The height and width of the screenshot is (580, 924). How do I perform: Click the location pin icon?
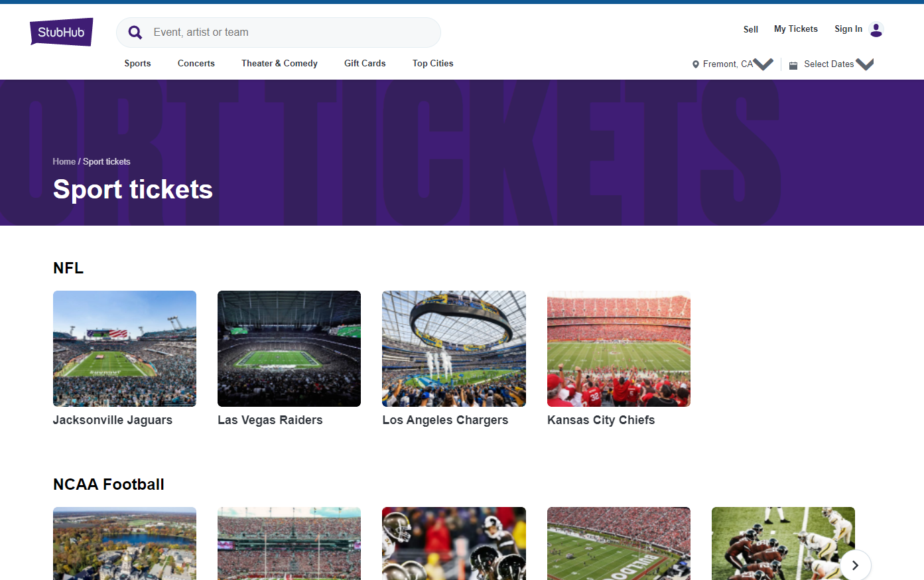click(696, 64)
